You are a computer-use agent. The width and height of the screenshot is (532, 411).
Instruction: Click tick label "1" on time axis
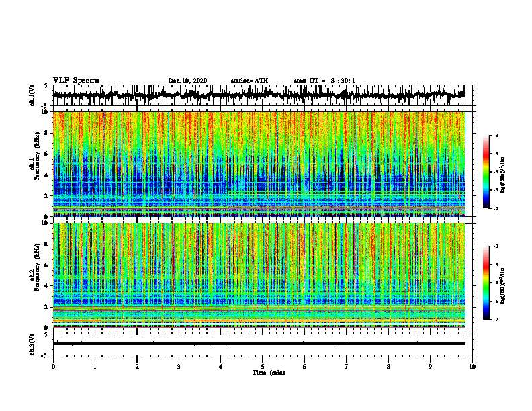[95, 367]
